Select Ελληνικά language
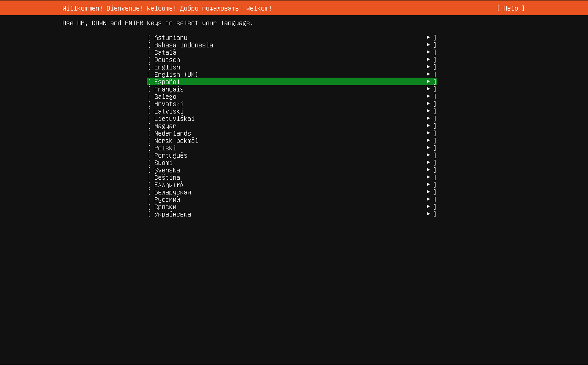Image resolution: width=588 pixels, height=365 pixels. (x=292, y=185)
